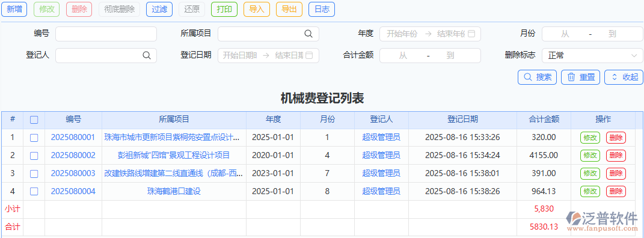Click the 还原 button
Viewport: 644px width, 238px height.
[x=192, y=9]
